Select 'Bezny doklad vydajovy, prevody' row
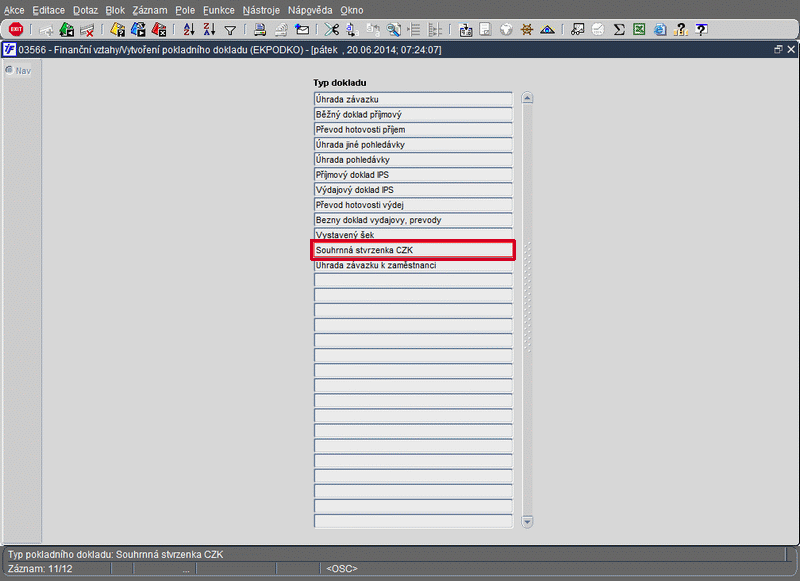 coord(413,220)
